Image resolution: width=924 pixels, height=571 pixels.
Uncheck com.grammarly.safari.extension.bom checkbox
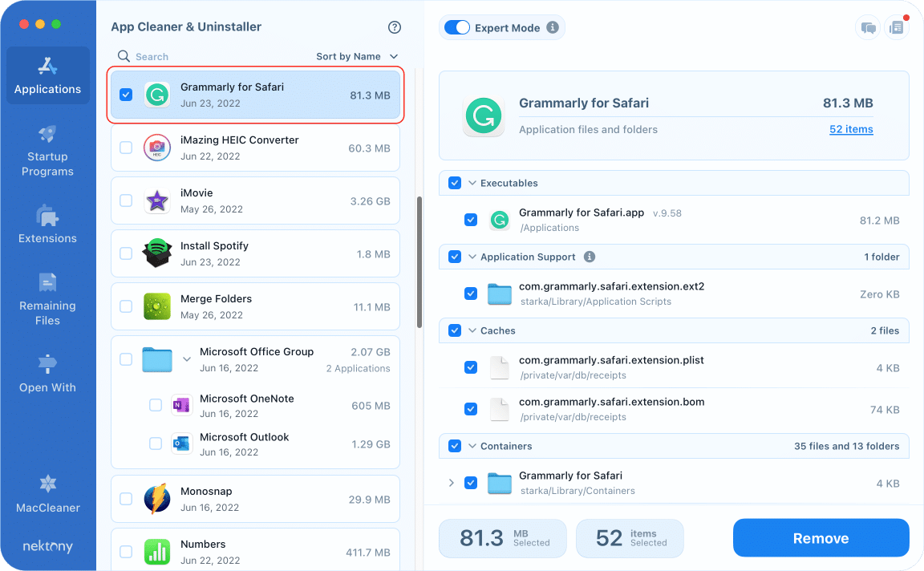coord(471,408)
